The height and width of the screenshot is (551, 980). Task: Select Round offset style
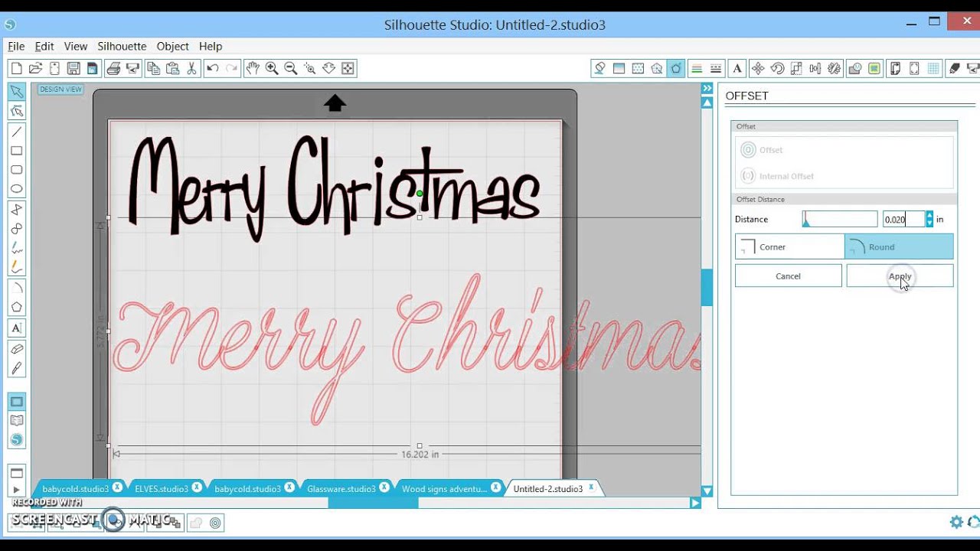pos(899,246)
